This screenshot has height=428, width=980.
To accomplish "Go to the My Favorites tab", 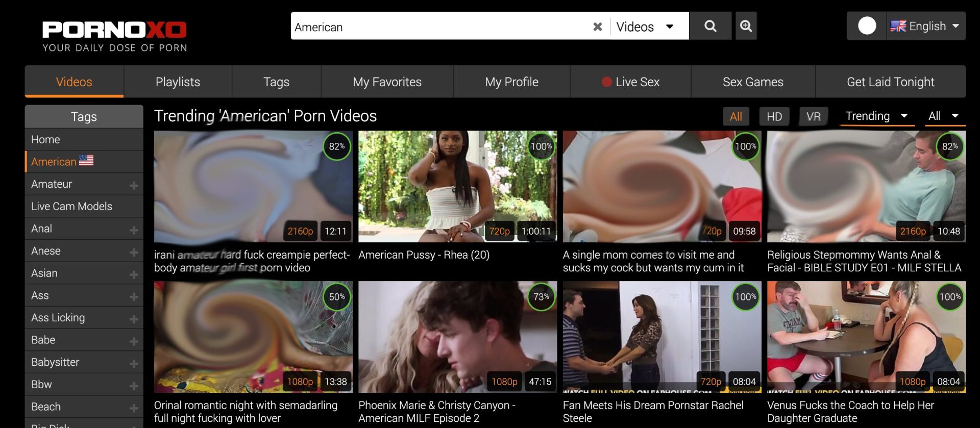I will (387, 82).
